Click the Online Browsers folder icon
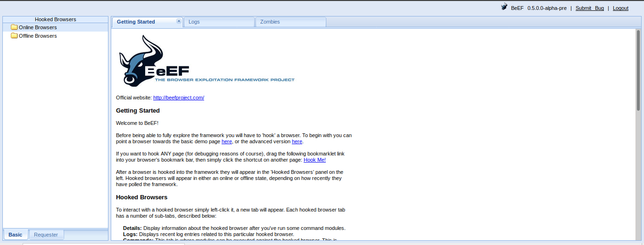This screenshot has width=644, height=245. tap(14, 27)
